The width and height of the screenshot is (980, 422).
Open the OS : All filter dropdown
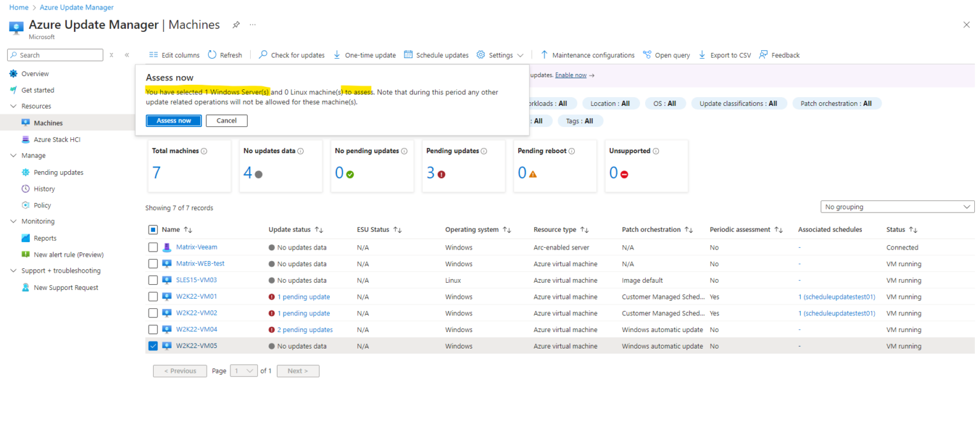click(665, 103)
